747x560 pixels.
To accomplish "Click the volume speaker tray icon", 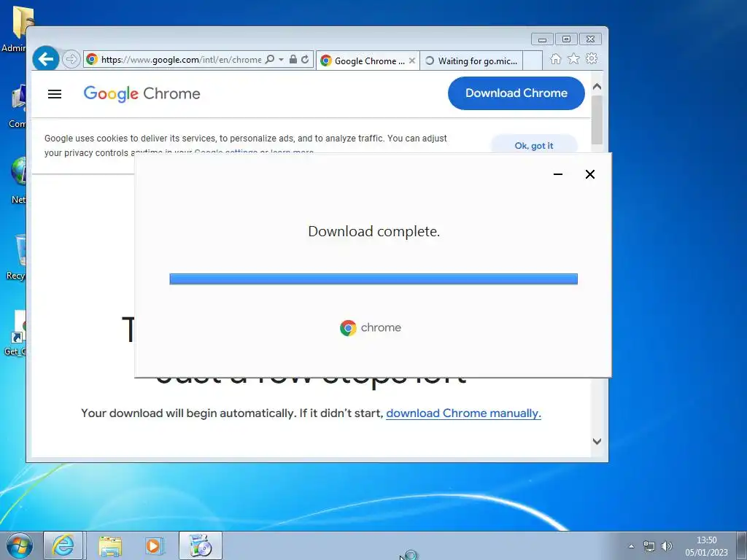I will tap(667, 546).
